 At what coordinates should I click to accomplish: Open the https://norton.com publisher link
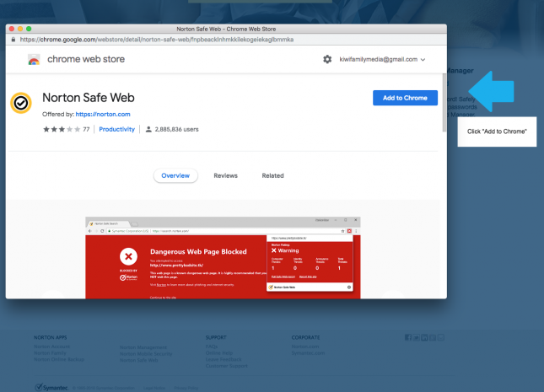click(x=103, y=114)
